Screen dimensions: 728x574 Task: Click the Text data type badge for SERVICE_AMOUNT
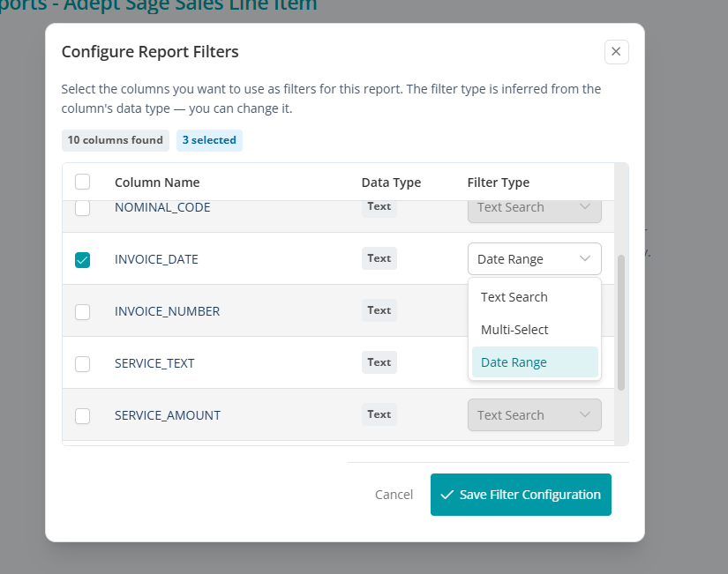pyautogui.click(x=379, y=414)
